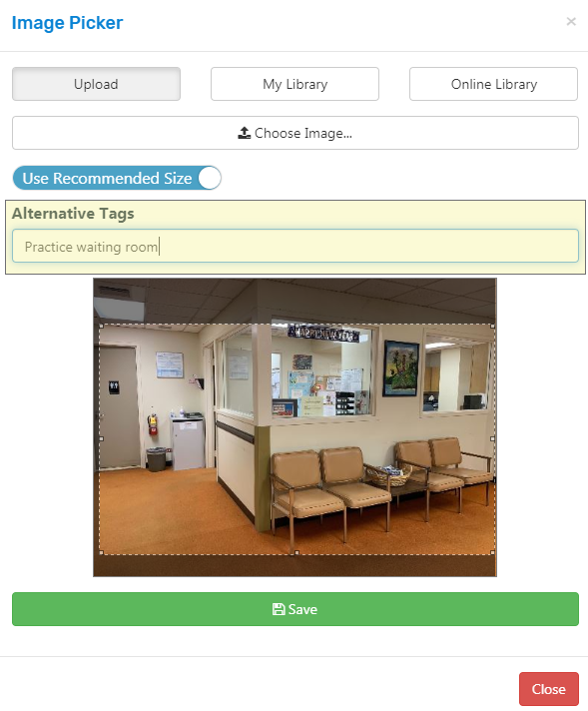Click the green Save button

point(295,609)
